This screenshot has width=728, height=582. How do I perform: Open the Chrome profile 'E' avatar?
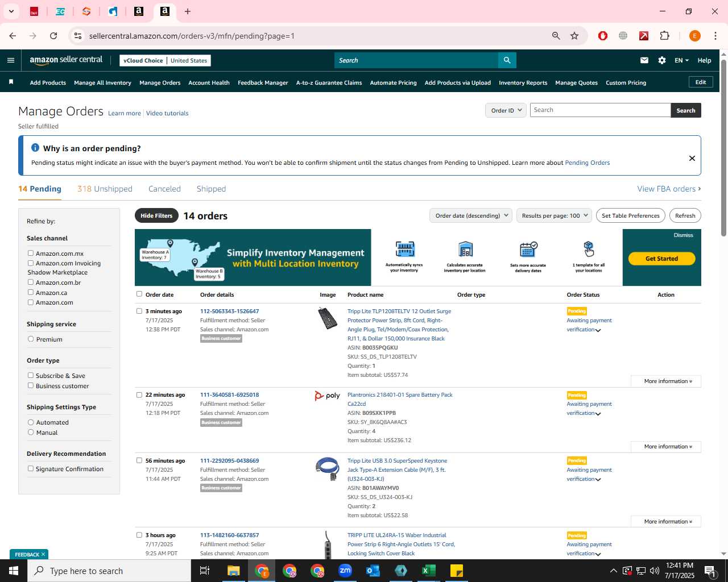pyautogui.click(x=694, y=36)
